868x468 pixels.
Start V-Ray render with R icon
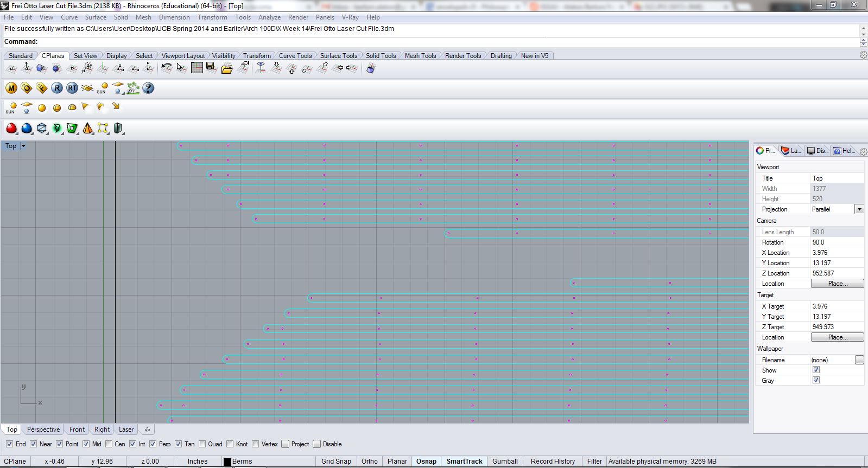tap(57, 88)
